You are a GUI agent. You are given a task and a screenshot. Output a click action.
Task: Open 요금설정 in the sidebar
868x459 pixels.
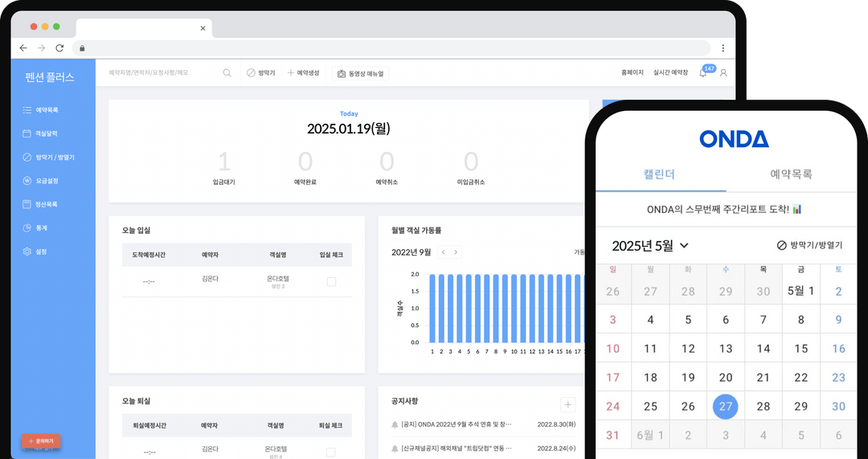(46, 181)
